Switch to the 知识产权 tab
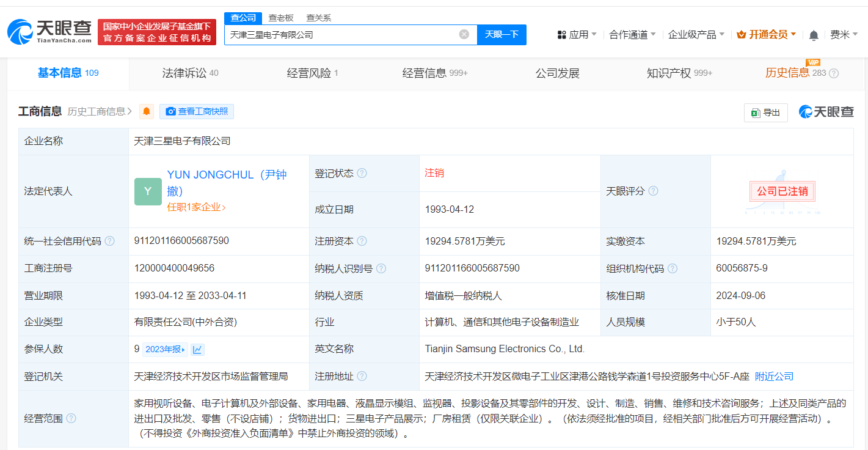This screenshot has height=450, width=868. (679, 73)
